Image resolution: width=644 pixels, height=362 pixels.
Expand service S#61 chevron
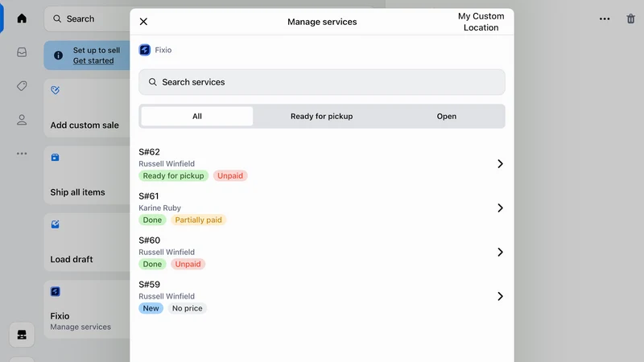[x=500, y=208]
